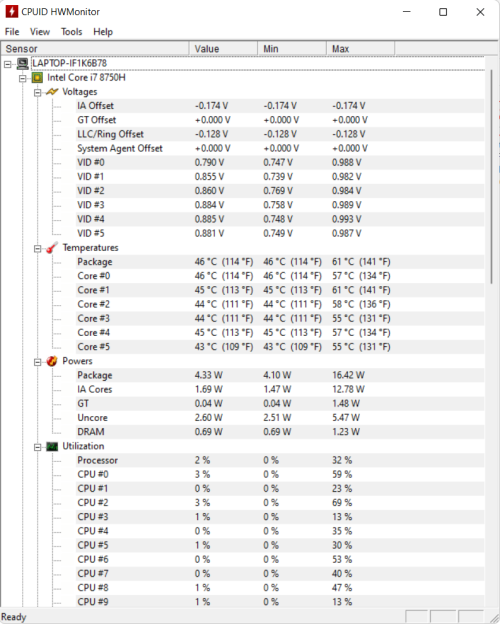This screenshot has height=624, width=500.
Task: Select the laptop computer icon for LAPTOP-IF1K6B78
Action: pyautogui.click(x=23, y=63)
